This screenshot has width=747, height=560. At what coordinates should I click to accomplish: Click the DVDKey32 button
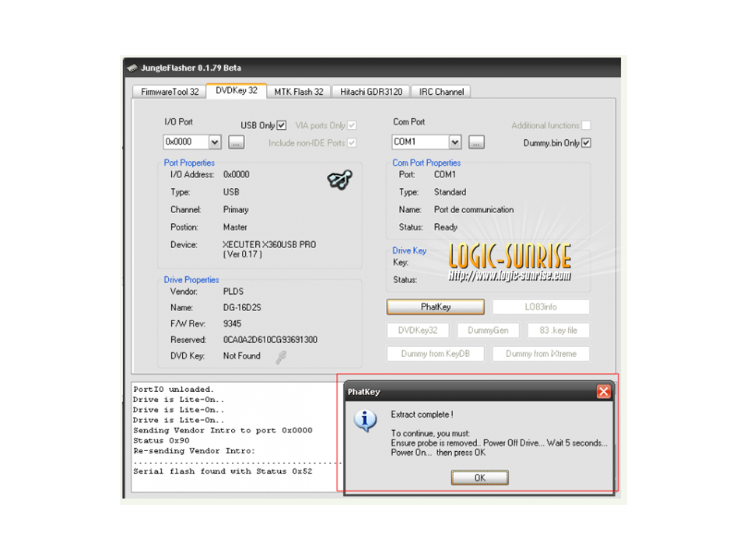[x=418, y=331]
